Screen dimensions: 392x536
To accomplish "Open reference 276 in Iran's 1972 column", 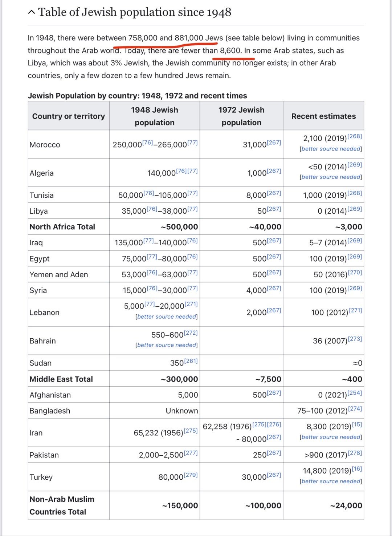I will 274,424.
